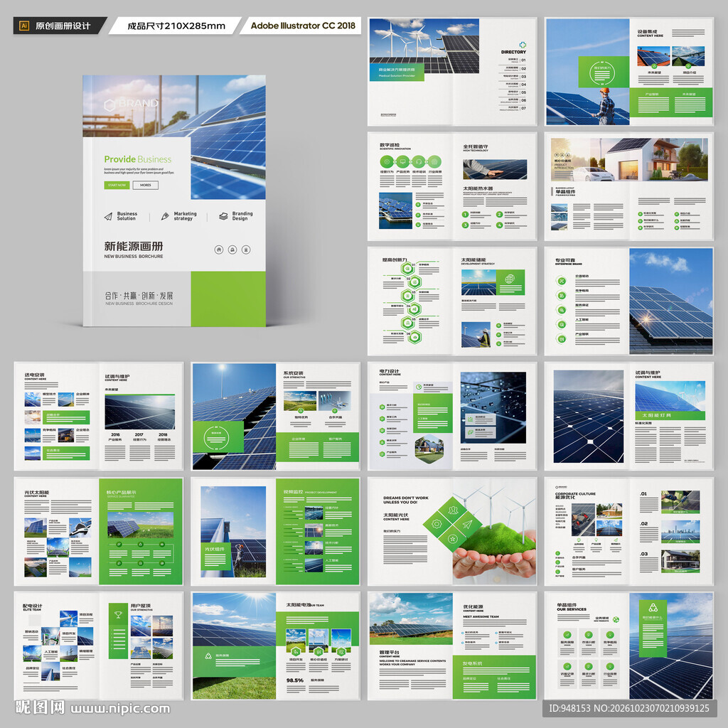Click the 配电设计 page heading
Viewport: 728px width, 728px height.
click(x=33, y=606)
